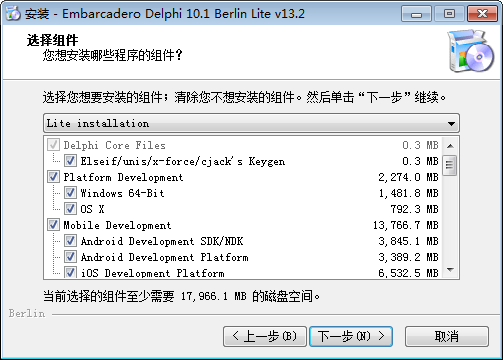The image size is (503, 360).
Task: Uncheck Elseif/unis/x-force/cjack's Keygen checkbox
Action: [70, 161]
